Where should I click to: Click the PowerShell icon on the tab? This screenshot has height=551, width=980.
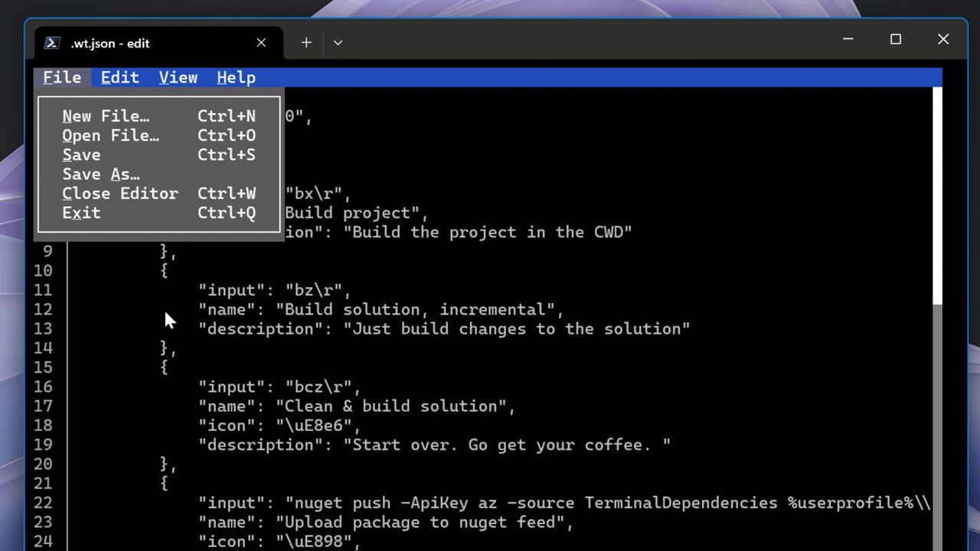(52, 43)
